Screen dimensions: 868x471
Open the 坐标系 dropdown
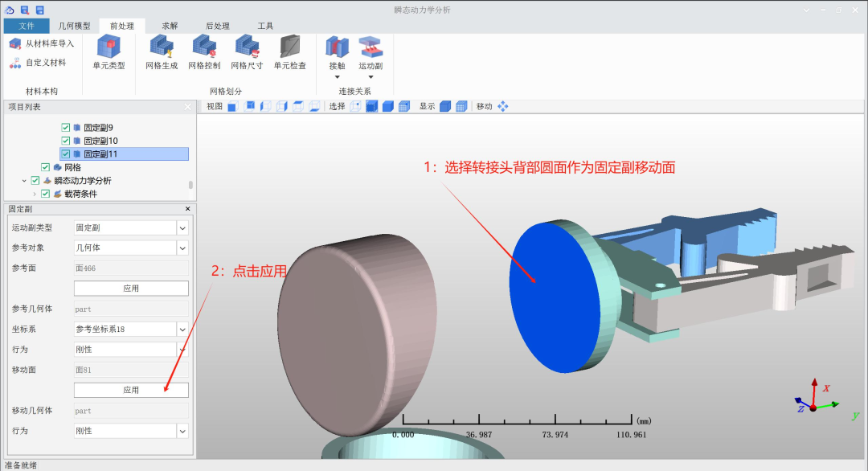(182, 330)
